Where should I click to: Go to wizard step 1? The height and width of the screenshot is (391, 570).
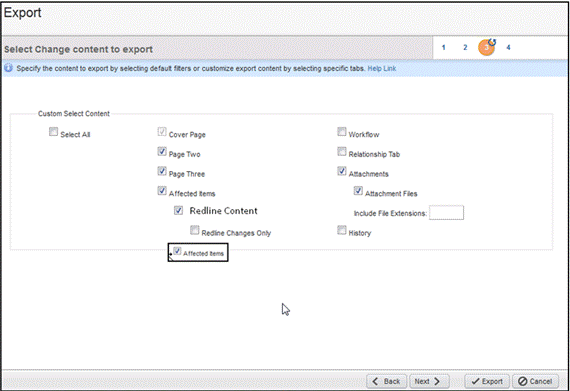coord(443,48)
